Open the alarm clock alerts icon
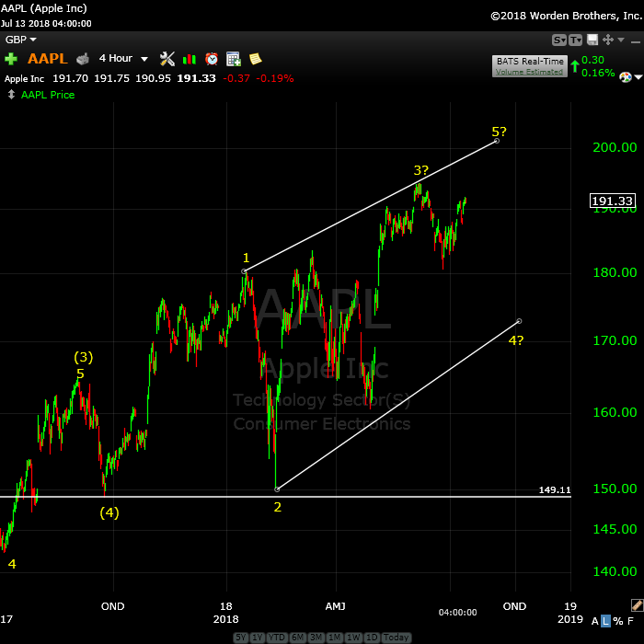This screenshot has width=644, height=644. 212,59
